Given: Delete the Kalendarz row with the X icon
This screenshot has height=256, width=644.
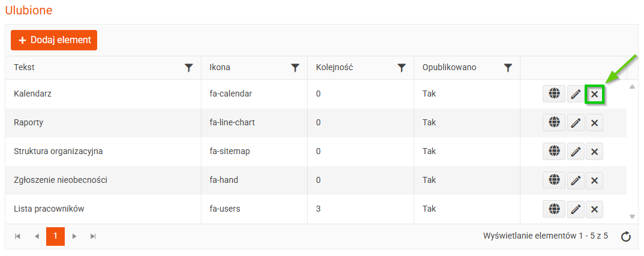Looking at the screenshot, I should [594, 94].
